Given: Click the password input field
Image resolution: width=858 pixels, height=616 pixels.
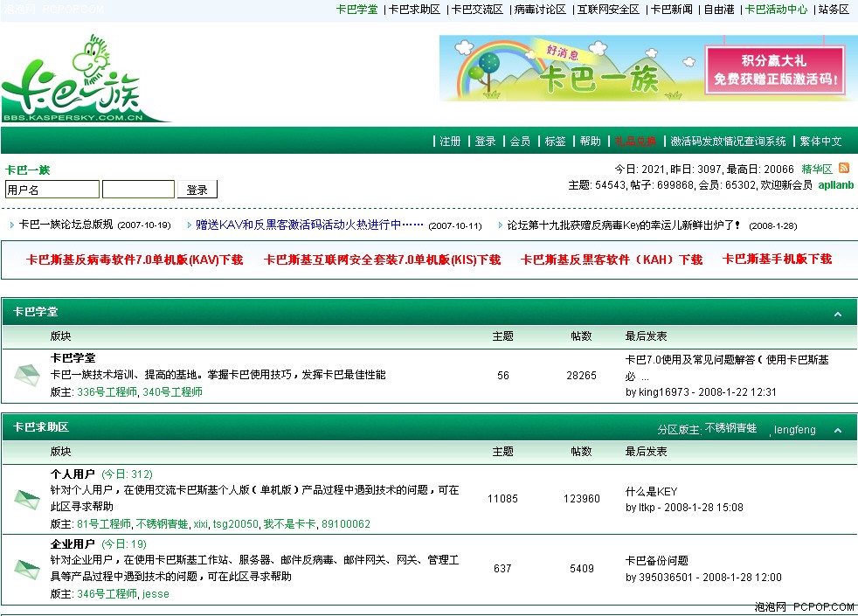Looking at the screenshot, I should (x=138, y=190).
